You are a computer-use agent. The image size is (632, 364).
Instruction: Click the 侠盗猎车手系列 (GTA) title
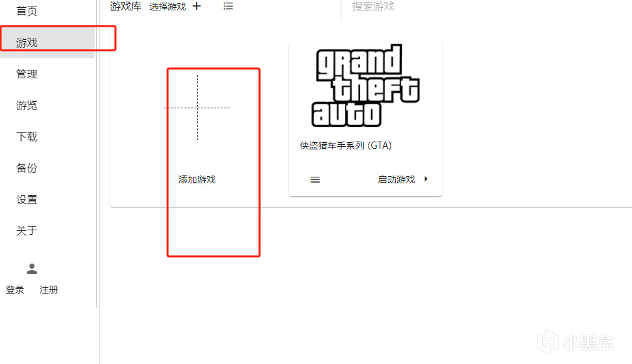point(346,145)
